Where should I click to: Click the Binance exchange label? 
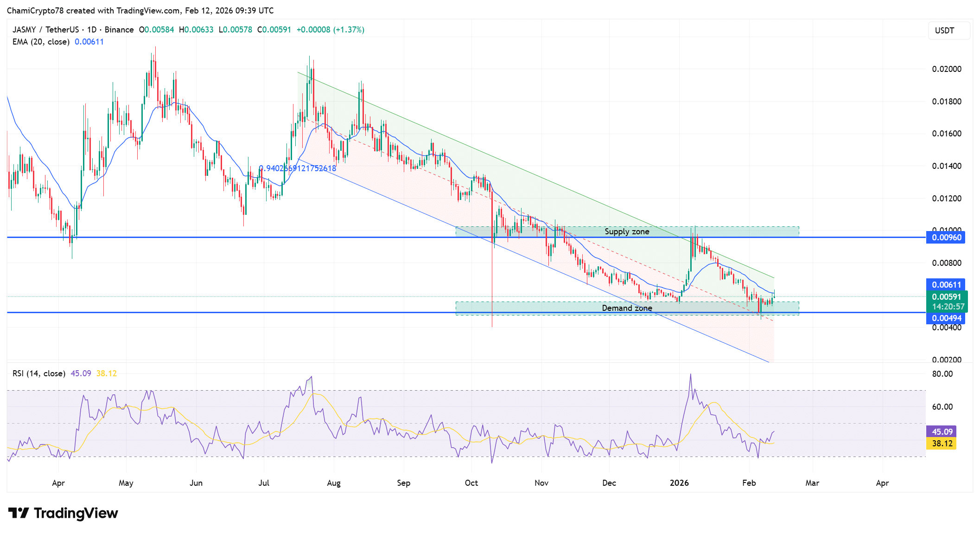(119, 29)
